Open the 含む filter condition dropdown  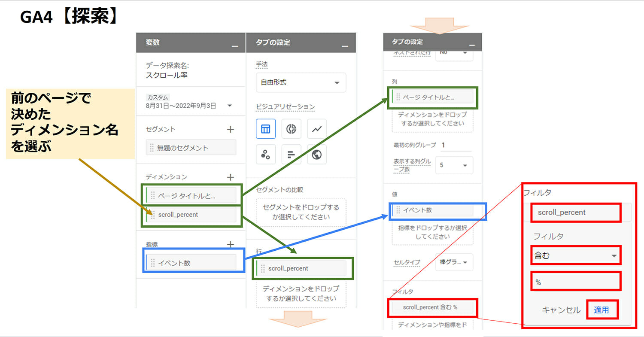click(576, 255)
